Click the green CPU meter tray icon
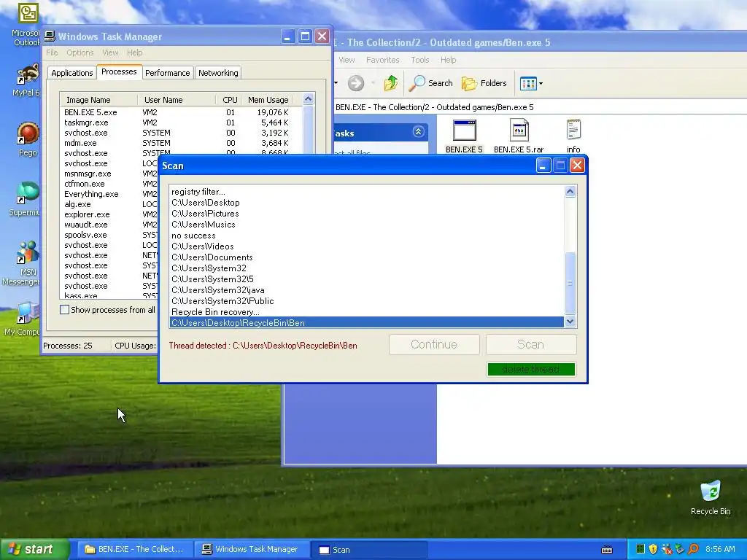This screenshot has width=747, height=560. click(640, 550)
